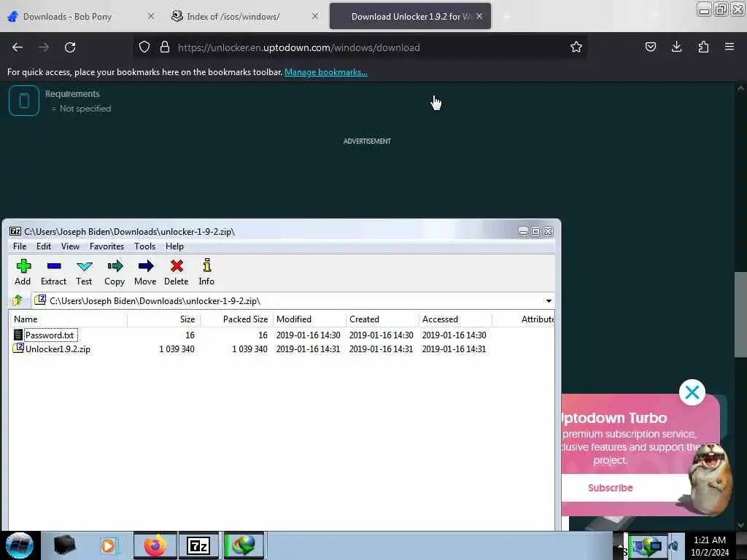The width and height of the screenshot is (747, 560).
Task: Open the Info tool in 7-Zip
Action: [x=206, y=273]
